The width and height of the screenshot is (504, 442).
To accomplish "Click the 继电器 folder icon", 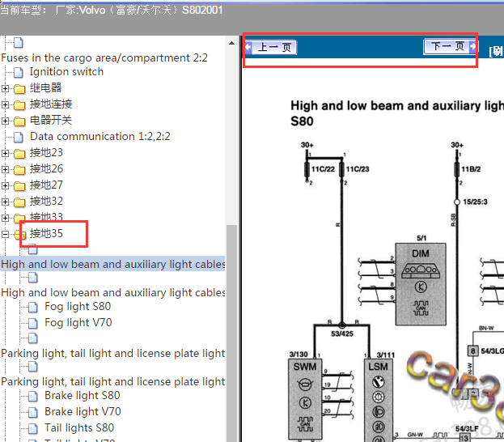I will [x=19, y=89].
